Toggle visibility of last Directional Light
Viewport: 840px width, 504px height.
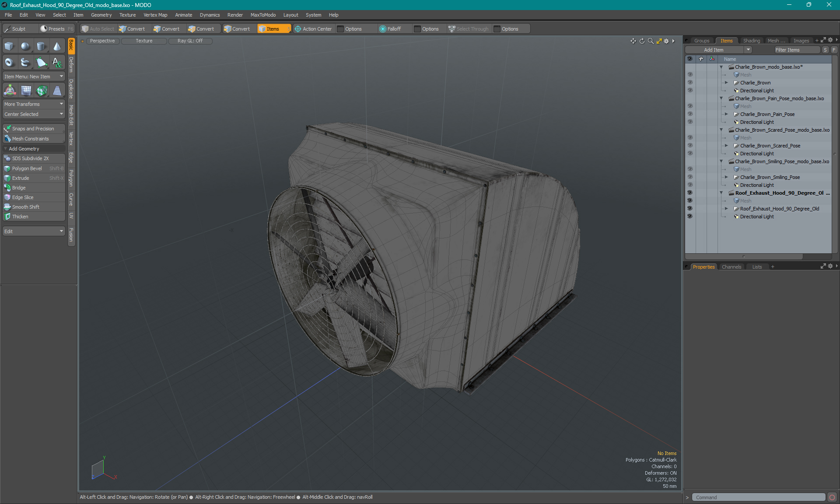click(690, 217)
